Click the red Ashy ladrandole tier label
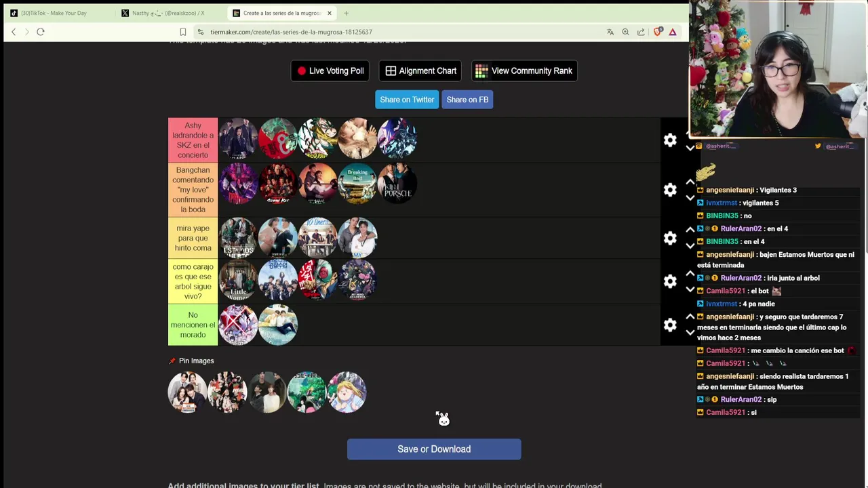This screenshot has height=488, width=868. [193, 140]
